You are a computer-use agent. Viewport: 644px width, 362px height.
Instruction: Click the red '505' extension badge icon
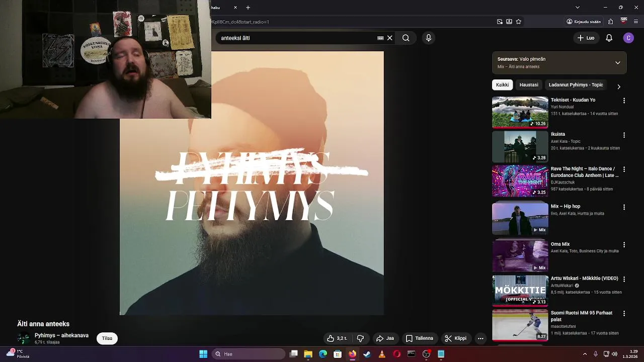tap(624, 21)
